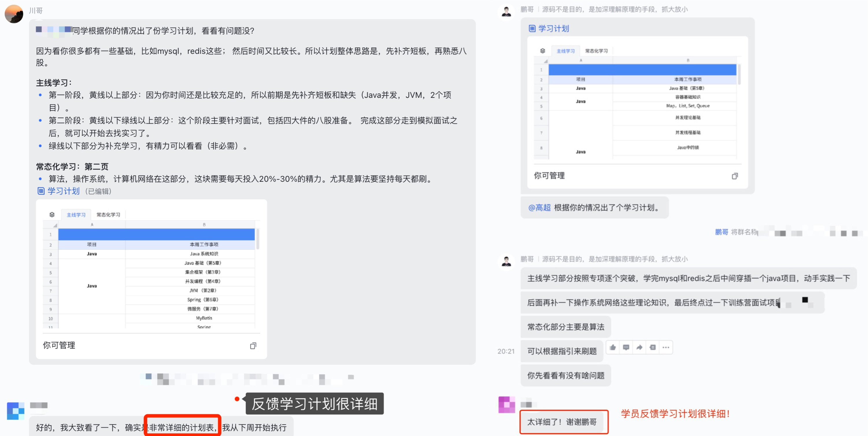868x436 pixels.
Task: Click the @高超 mention link
Action: coord(541,208)
